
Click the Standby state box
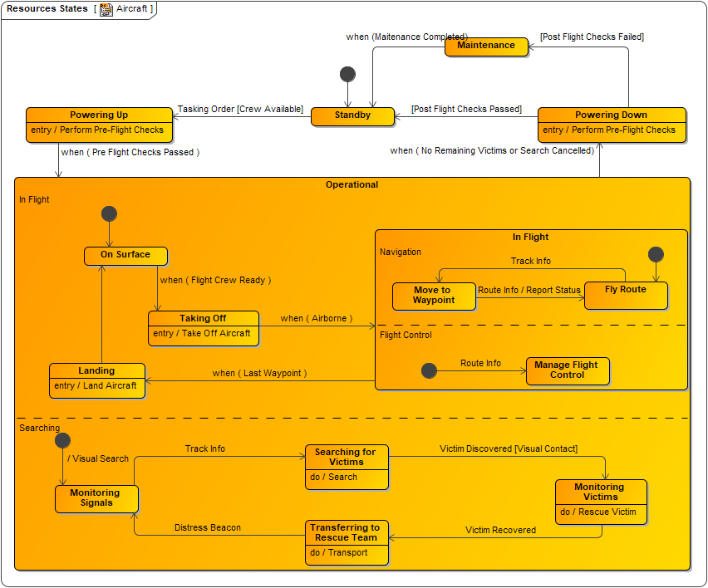click(352, 116)
